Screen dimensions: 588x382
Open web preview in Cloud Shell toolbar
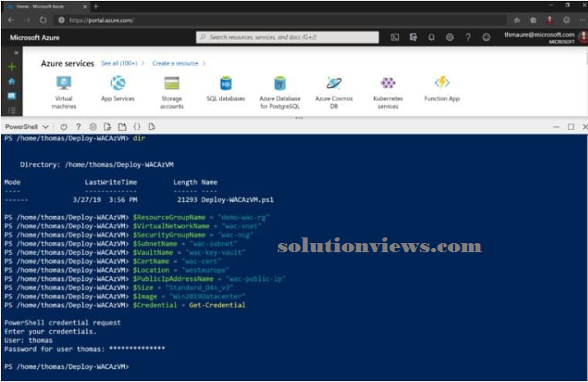tap(151, 127)
